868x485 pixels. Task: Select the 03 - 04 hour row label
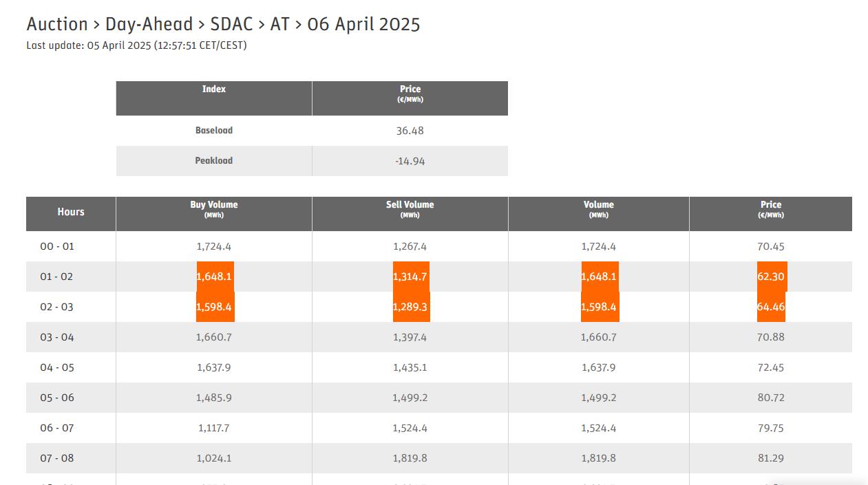(56, 337)
